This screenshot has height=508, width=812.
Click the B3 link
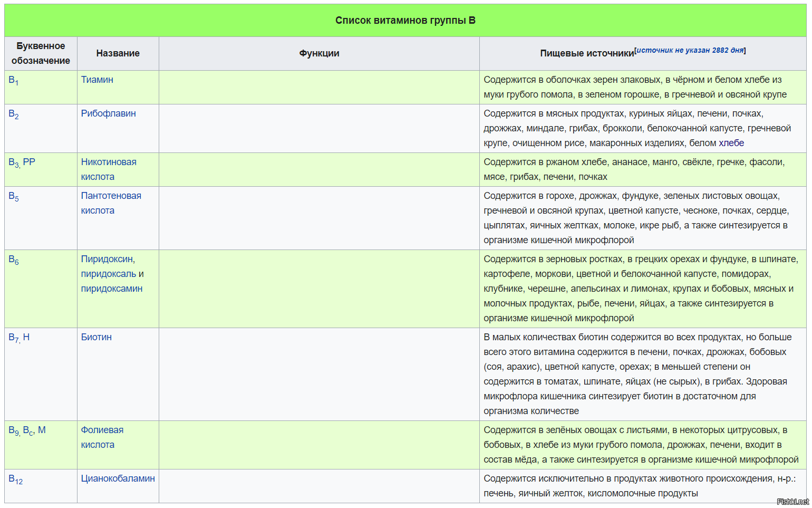[14, 162]
